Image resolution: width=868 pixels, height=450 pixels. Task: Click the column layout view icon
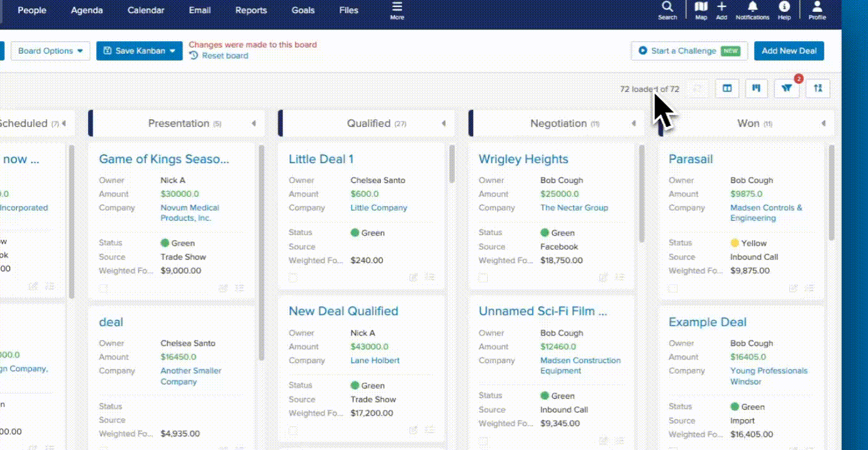727,89
